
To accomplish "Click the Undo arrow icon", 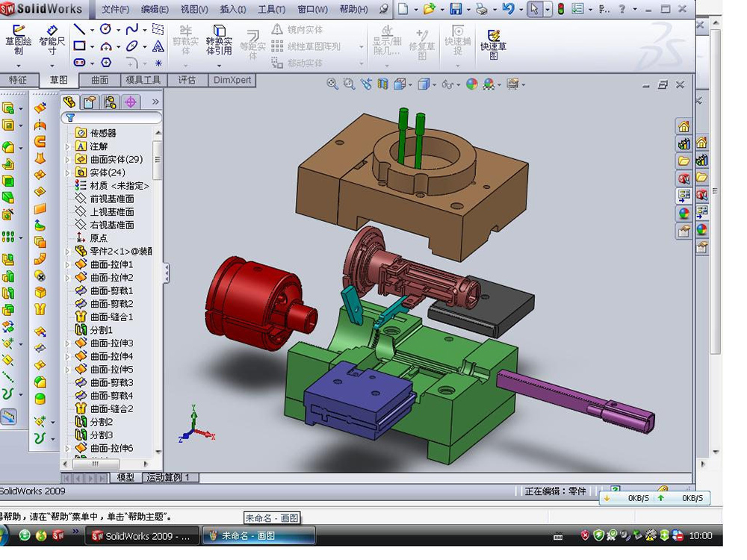I will click(508, 8).
